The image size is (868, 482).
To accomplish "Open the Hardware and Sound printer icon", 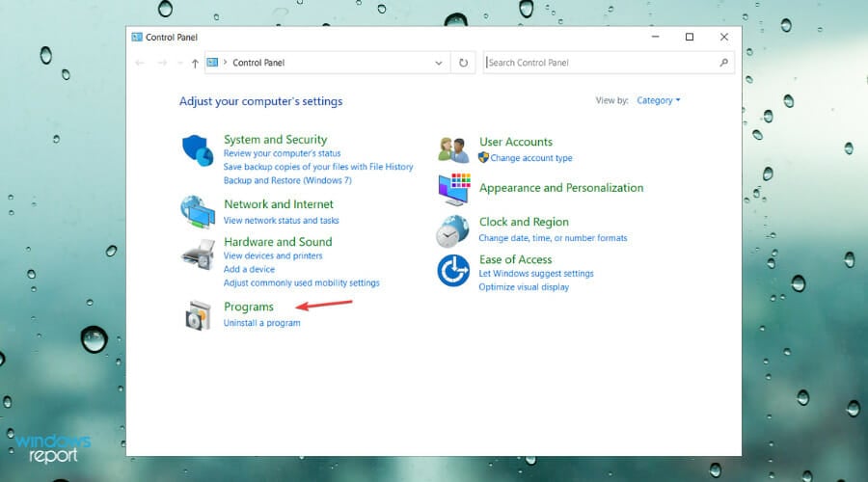I will coord(198,254).
